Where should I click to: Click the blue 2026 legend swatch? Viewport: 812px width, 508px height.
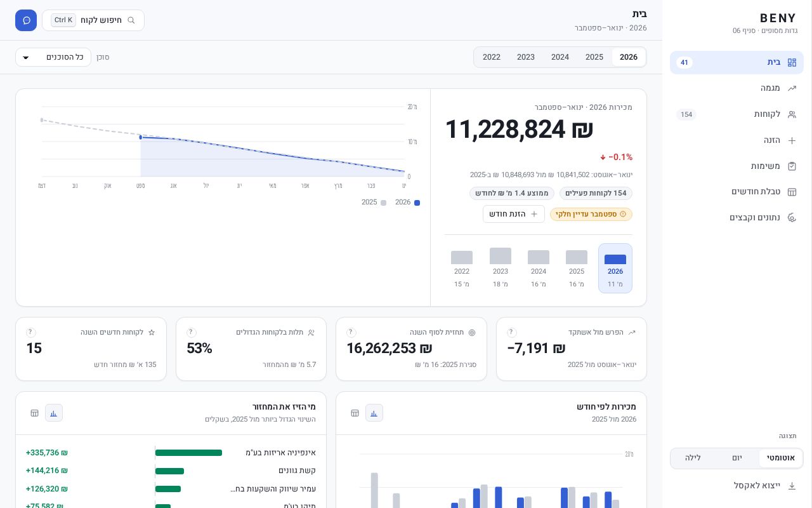tap(417, 203)
